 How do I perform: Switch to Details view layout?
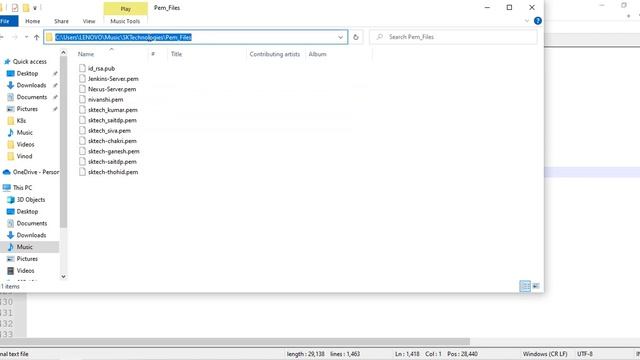pos(525,286)
